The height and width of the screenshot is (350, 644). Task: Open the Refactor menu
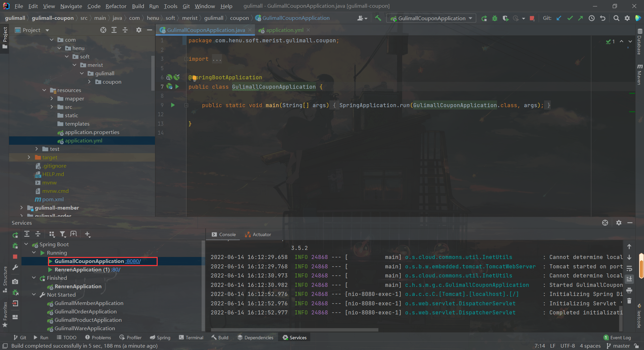(116, 6)
